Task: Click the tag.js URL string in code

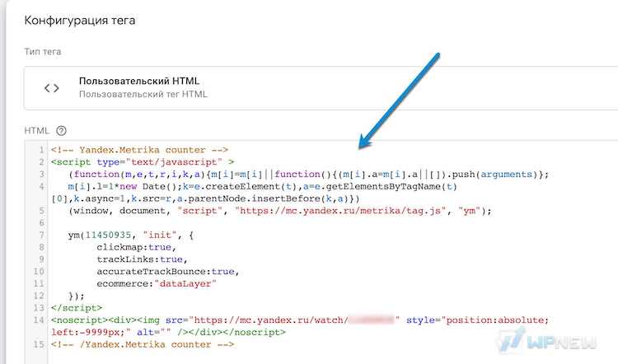Action: [340, 211]
